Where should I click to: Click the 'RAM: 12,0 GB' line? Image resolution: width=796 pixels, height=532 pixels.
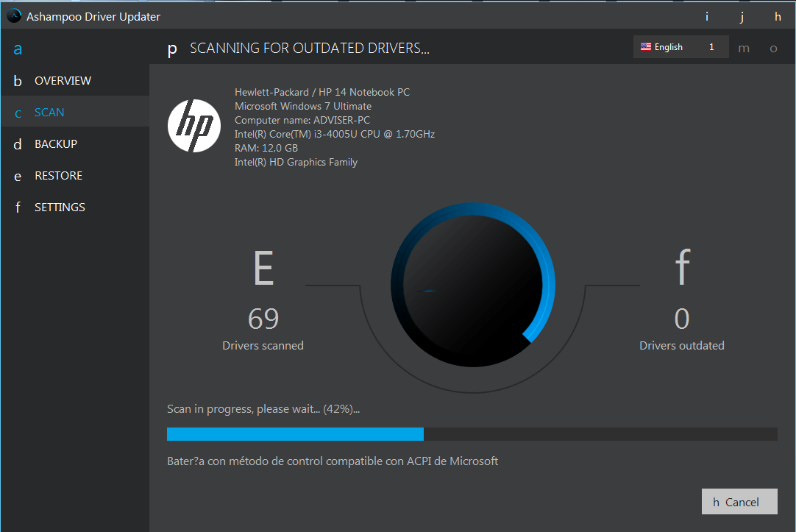[266, 148]
